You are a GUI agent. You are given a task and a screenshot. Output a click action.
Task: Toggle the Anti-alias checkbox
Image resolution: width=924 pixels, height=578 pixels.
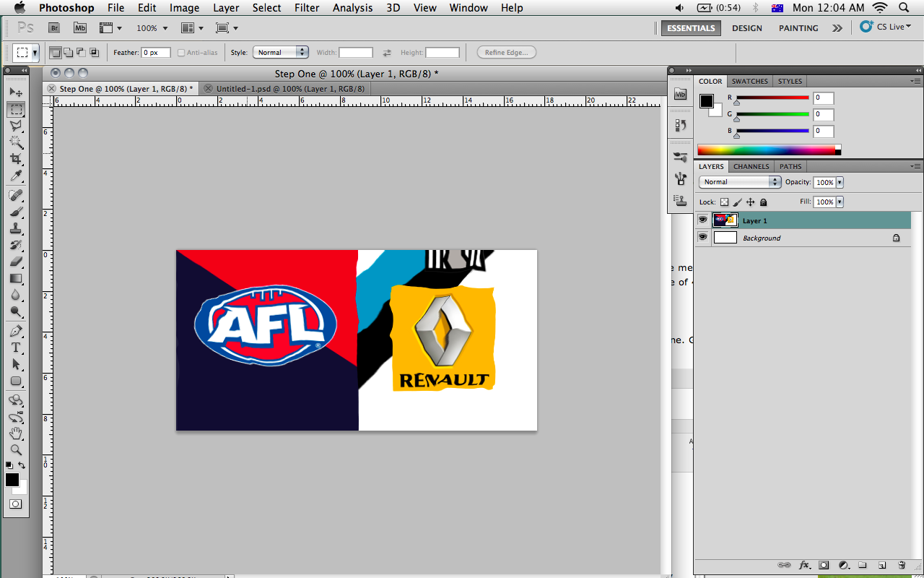[181, 53]
